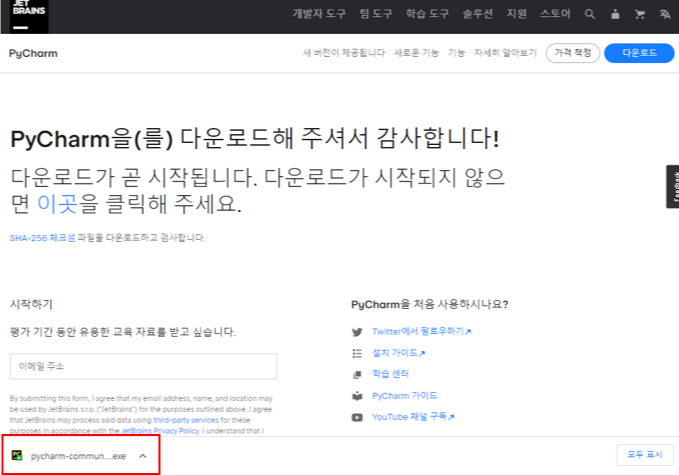Click the 가격 책정 button
Screen dimensions: 679x475
coord(572,53)
